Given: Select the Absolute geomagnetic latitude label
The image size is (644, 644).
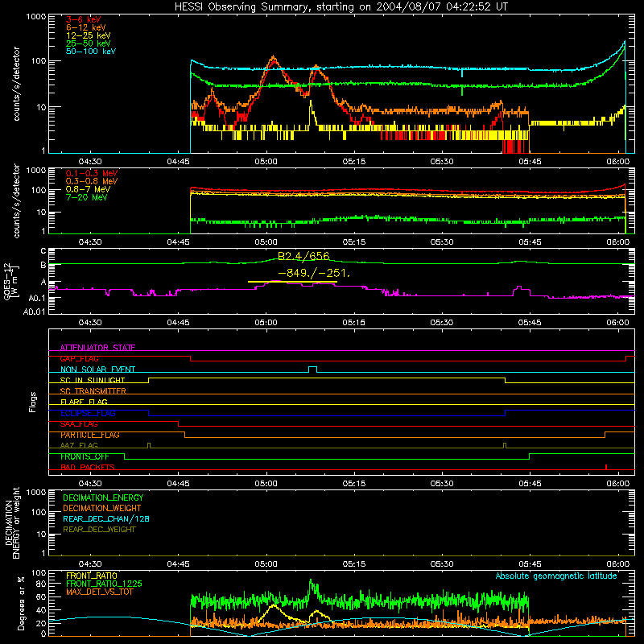Looking at the screenshot, I should coord(556,576).
